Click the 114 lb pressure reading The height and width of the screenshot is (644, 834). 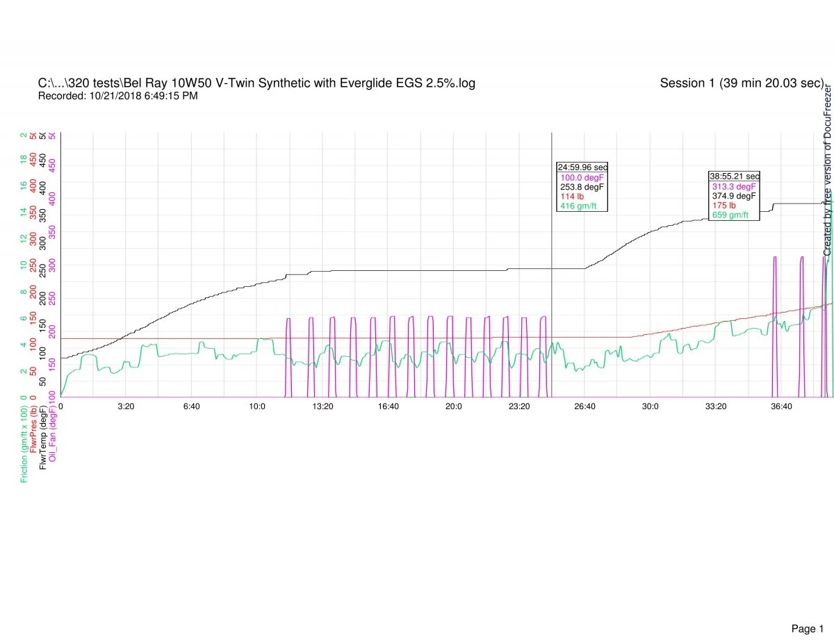pyautogui.click(x=572, y=197)
